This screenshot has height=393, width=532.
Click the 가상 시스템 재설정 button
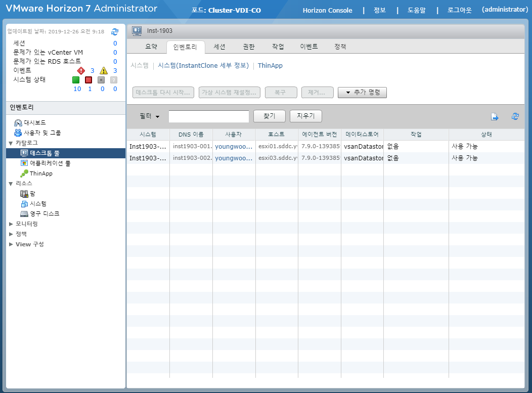click(x=230, y=93)
